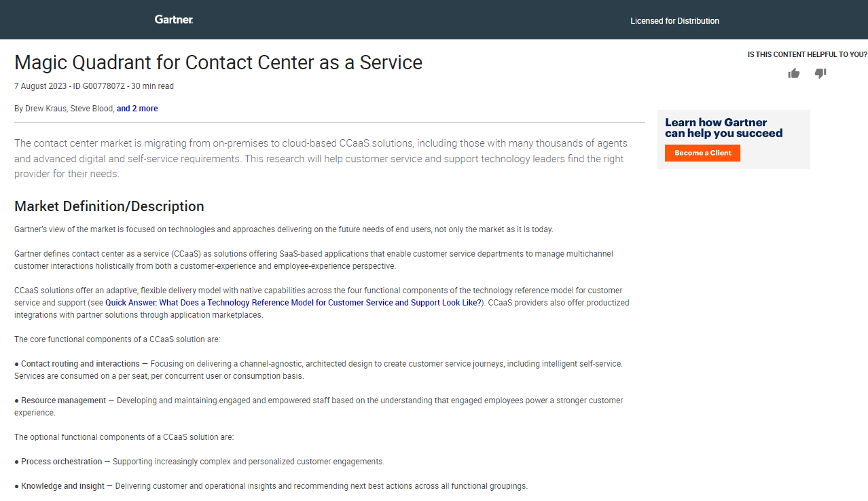Click the "Contact routing and interactions" bullet term
Screen dimensions: 868x501
(80, 364)
